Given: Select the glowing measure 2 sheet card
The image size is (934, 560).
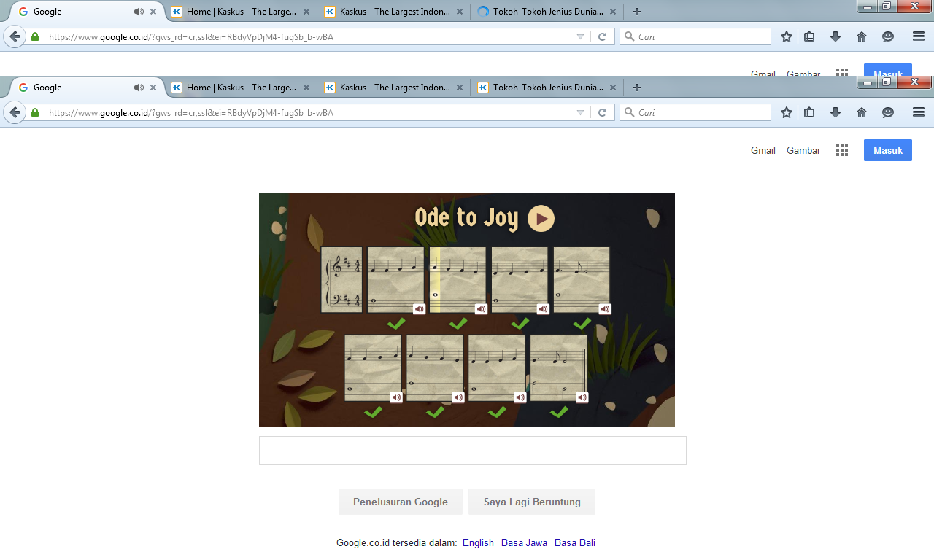Looking at the screenshot, I should tap(458, 280).
